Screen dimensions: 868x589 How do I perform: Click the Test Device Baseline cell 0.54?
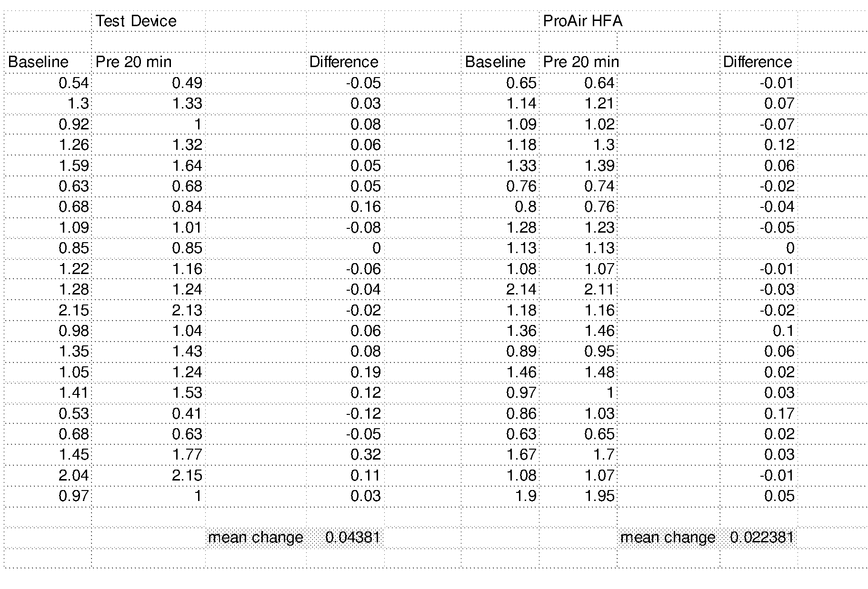click(x=73, y=83)
